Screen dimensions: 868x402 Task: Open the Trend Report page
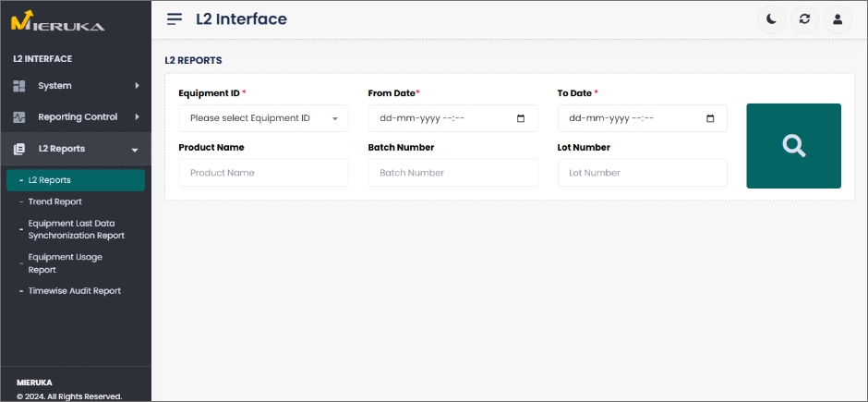tap(54, 201)
